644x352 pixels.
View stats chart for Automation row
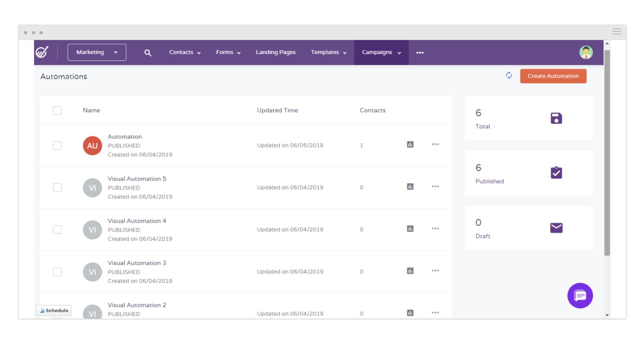[x=410, y=144]
